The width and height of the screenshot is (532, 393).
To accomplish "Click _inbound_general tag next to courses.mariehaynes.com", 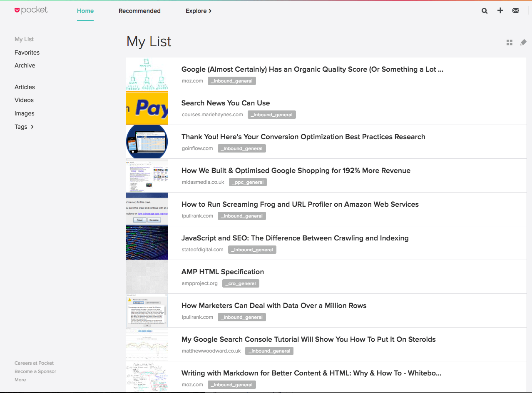I will tap(272, 115).
